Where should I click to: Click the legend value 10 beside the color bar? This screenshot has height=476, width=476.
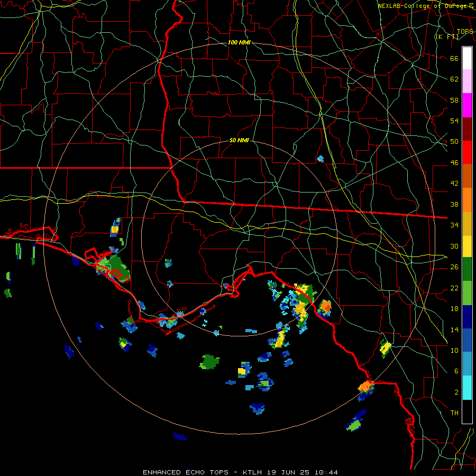pos(454,350)
